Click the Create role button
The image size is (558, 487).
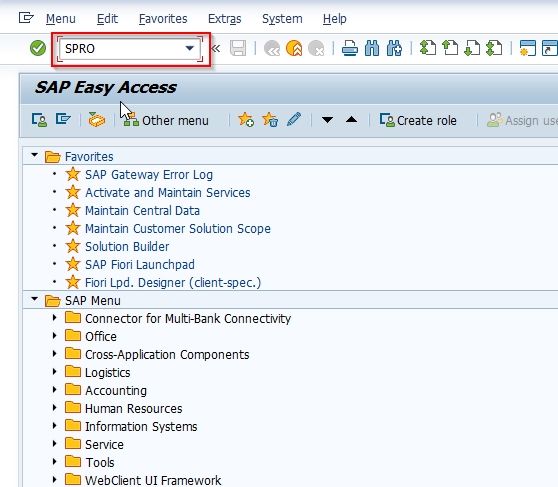pyautogui.click(x=418, y=120)
